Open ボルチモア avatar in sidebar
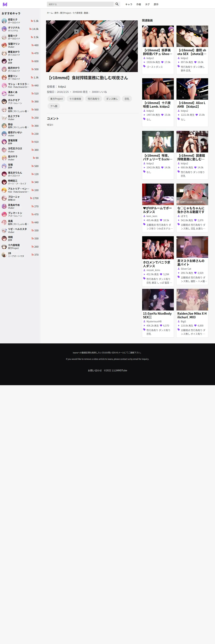This screenshot has width=215, height=644. 4,101
